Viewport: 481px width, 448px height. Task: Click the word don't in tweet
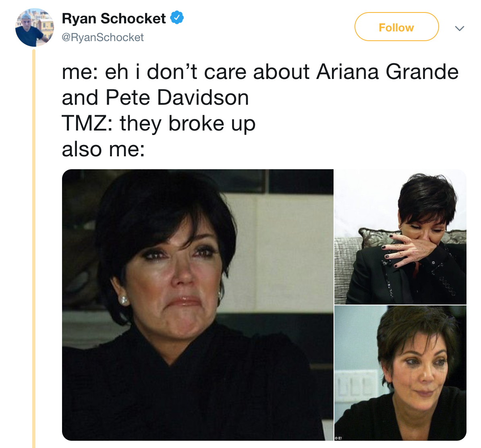(x=172, y=72)
